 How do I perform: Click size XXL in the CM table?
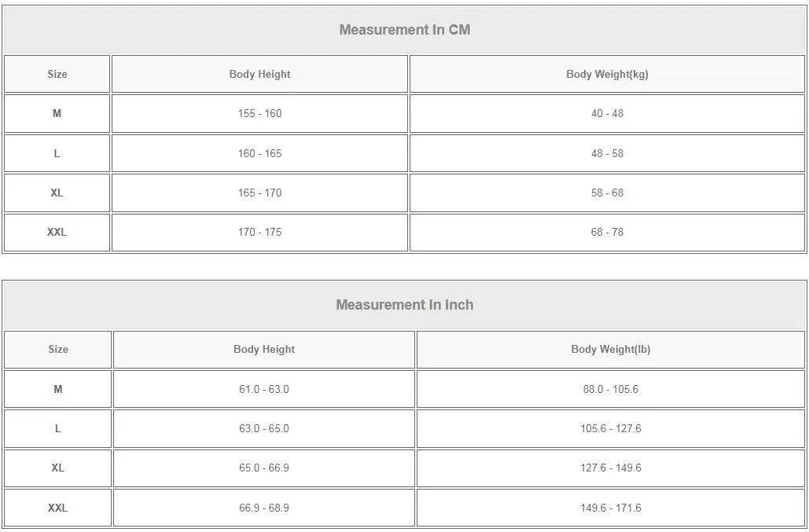click(x=57, y=233)
